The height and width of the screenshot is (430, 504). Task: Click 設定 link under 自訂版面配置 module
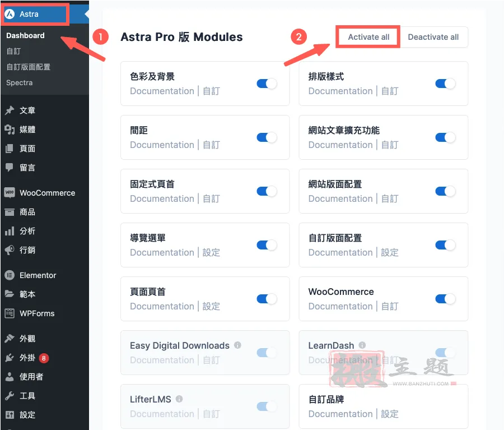390,252
